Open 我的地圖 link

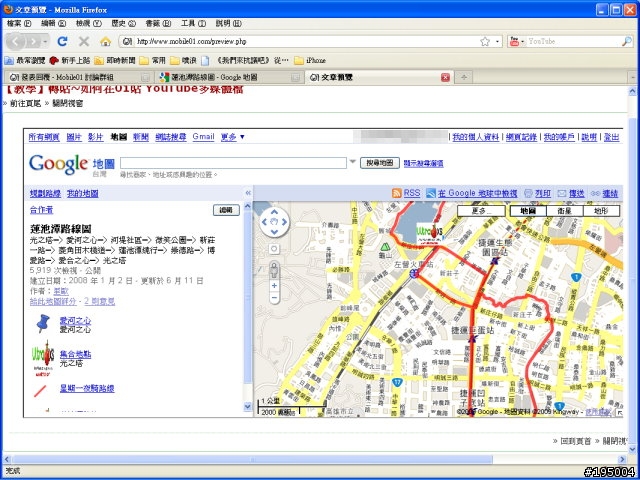[x=82, y=193]
